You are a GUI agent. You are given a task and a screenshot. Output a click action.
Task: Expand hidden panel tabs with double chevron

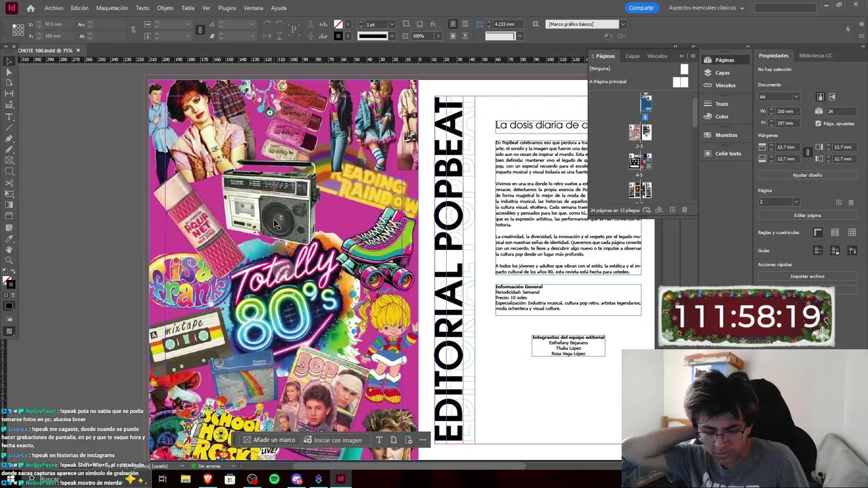tap(682, 56)
